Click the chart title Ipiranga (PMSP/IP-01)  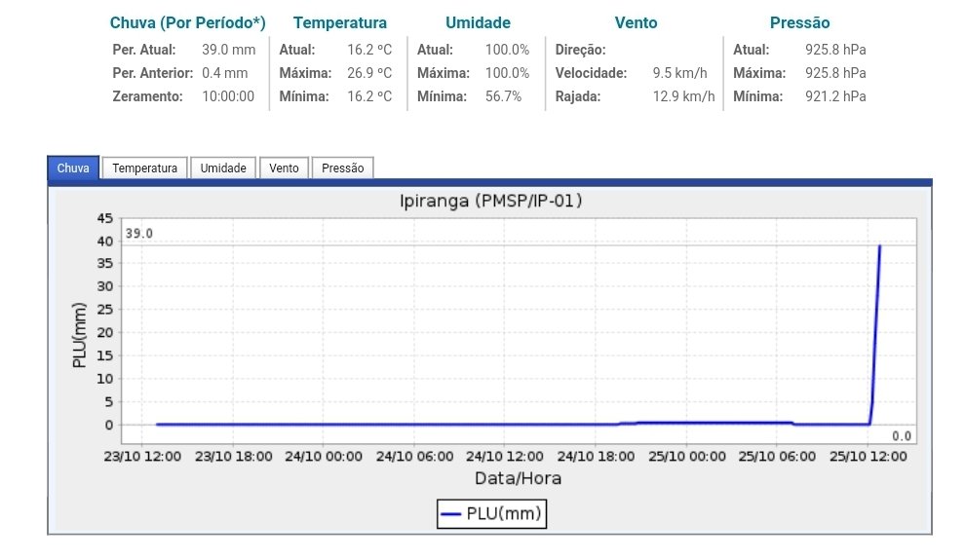pyautogui.click(x=491, y=201)
